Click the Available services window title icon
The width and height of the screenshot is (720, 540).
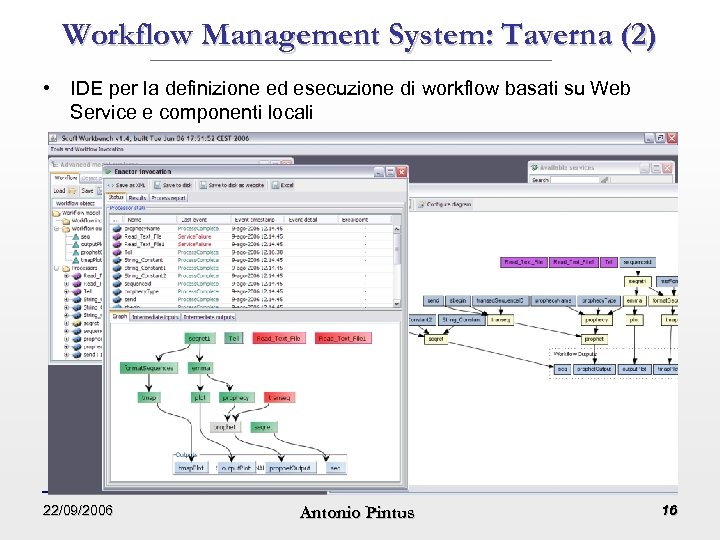click(534, 168)
